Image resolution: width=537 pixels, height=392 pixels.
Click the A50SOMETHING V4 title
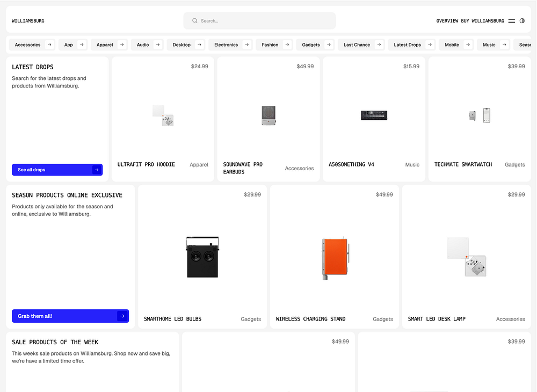351,165
